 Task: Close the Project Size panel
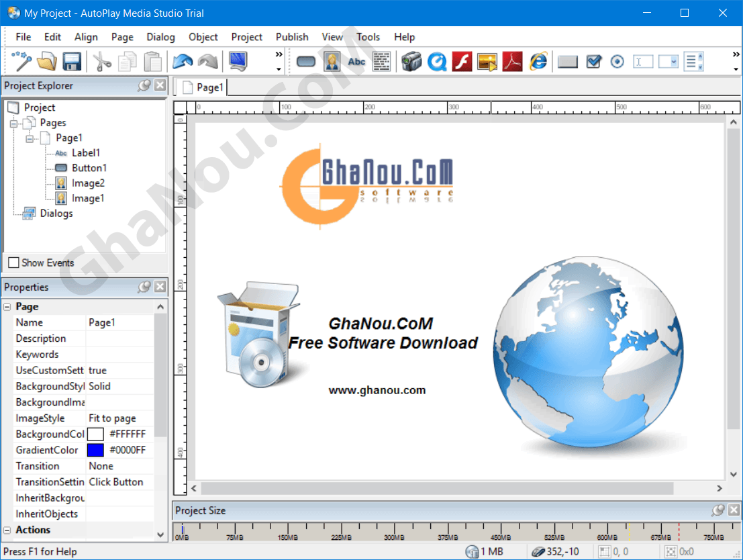(x=734, y=510)
